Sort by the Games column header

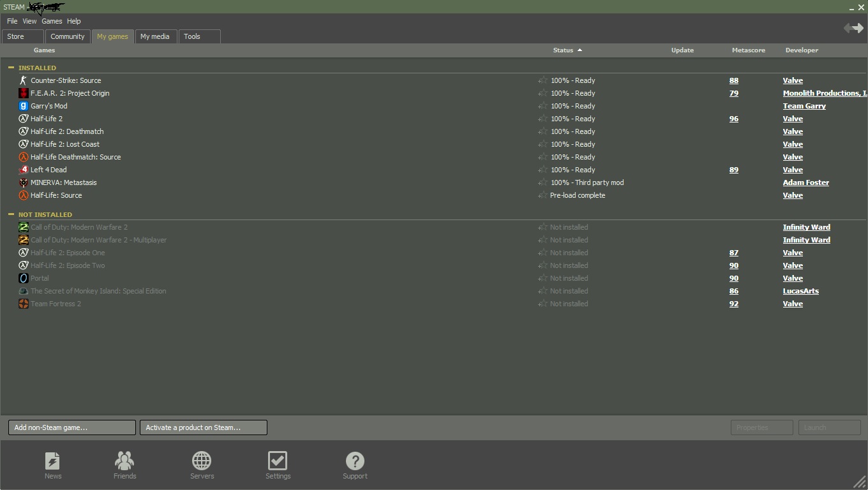(44, 50)
